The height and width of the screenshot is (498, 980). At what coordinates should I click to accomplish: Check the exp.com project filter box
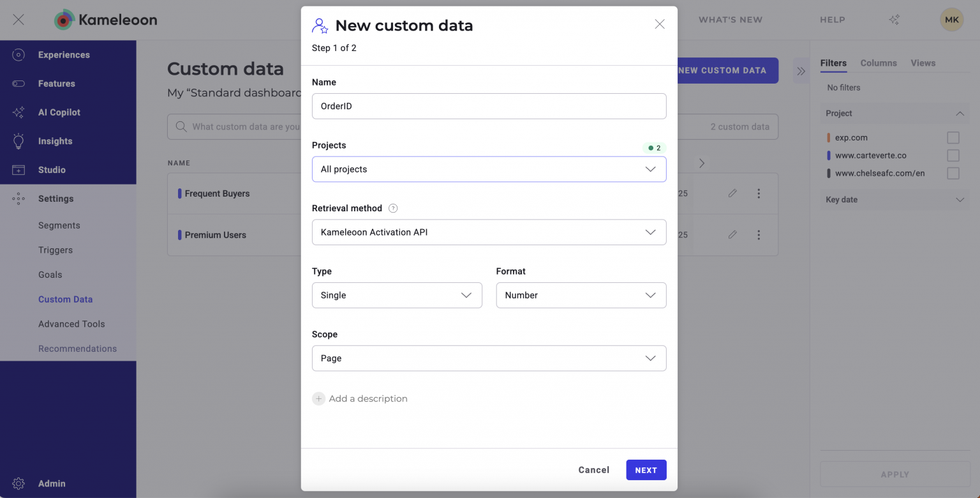coord(953,137)
